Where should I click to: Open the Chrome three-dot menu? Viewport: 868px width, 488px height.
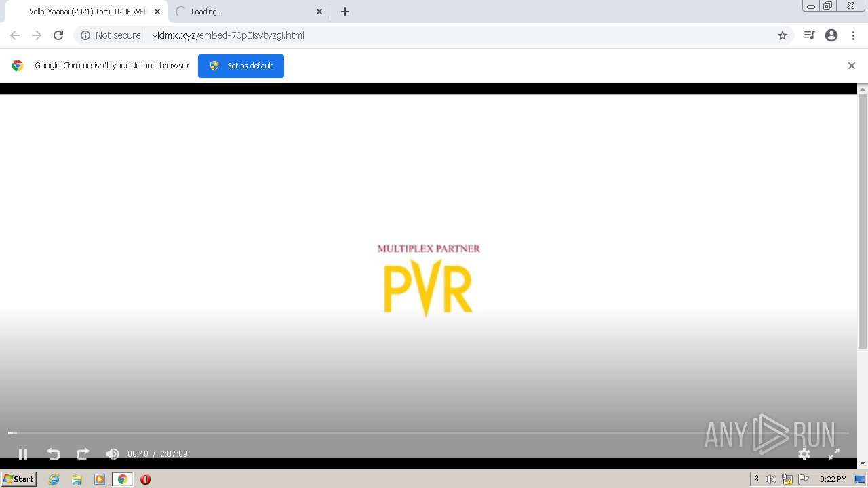pyautogui.click(x=853, y=35)
